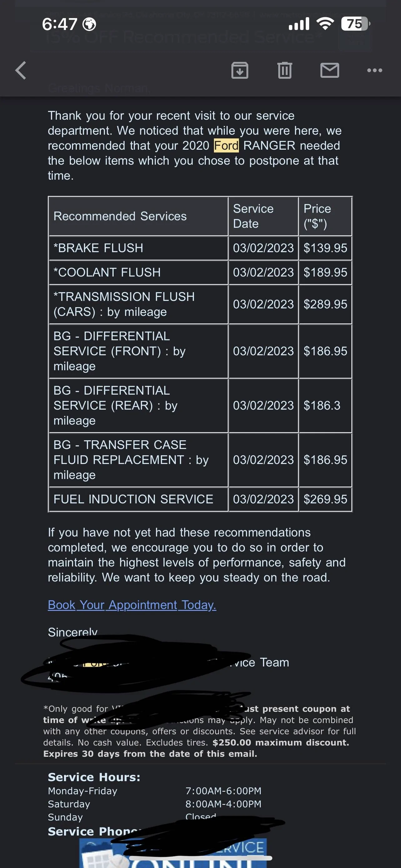Viewport: 401px width, 868px height.
Task: Tap the FUEL INDUCTION SERVICE row
Action: [x=200, y=499]
